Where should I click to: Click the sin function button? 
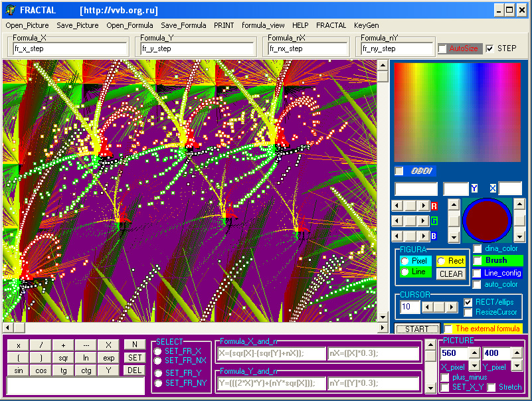click(x=19, y=371)
